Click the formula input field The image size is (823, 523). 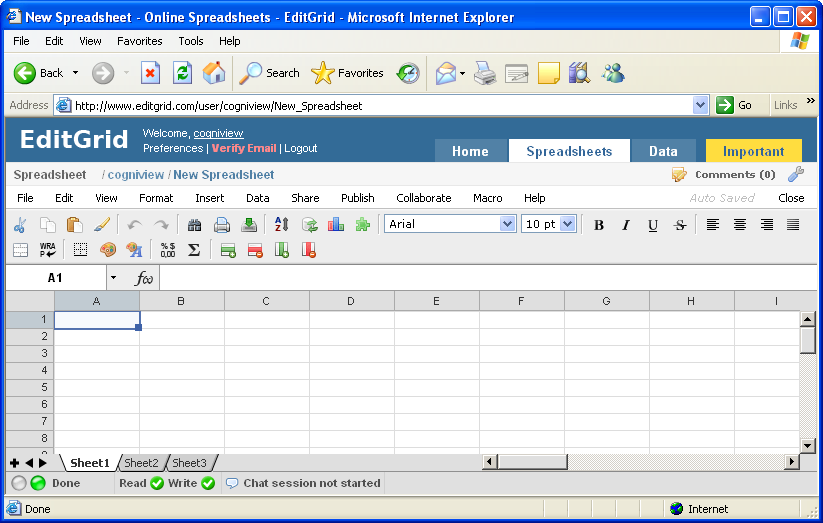[x=480, y=278]
